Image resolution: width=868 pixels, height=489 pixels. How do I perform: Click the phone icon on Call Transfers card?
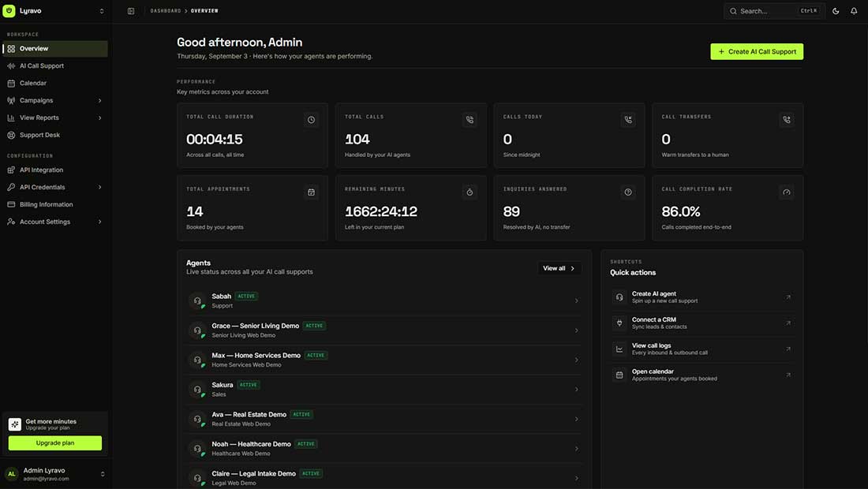pos(786,120)
